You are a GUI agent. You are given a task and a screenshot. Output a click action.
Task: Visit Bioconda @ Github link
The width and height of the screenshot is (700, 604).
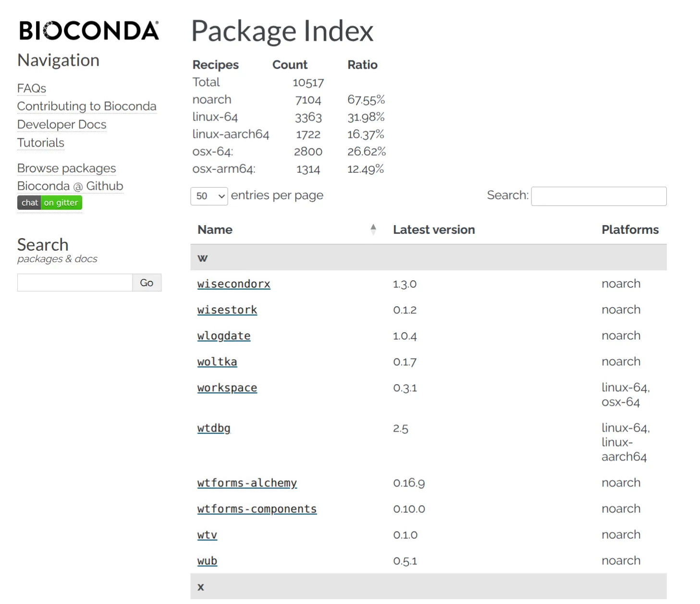(x=70, y=186)
